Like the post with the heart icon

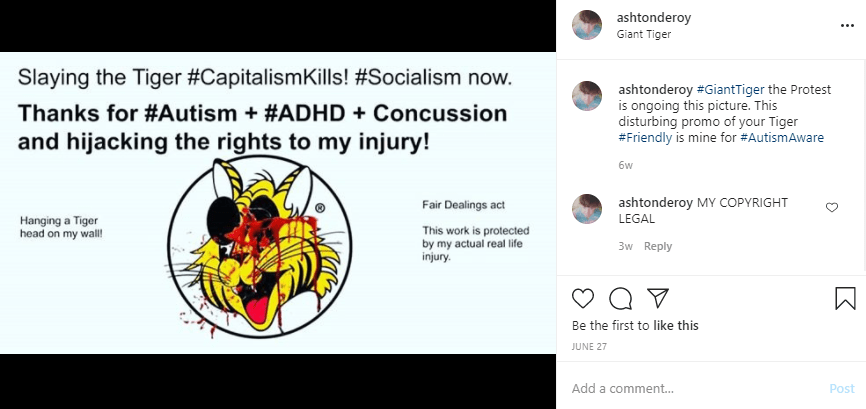[583, 298]
